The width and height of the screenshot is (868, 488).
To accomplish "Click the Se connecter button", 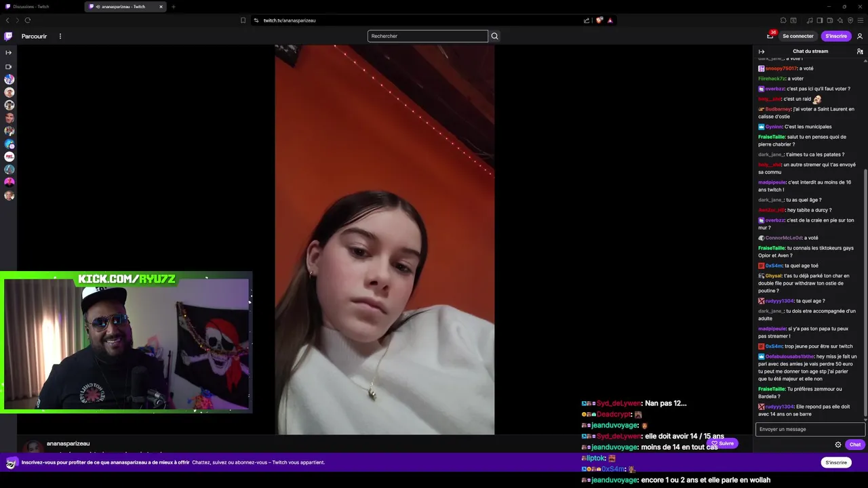I will click(797, 36).
